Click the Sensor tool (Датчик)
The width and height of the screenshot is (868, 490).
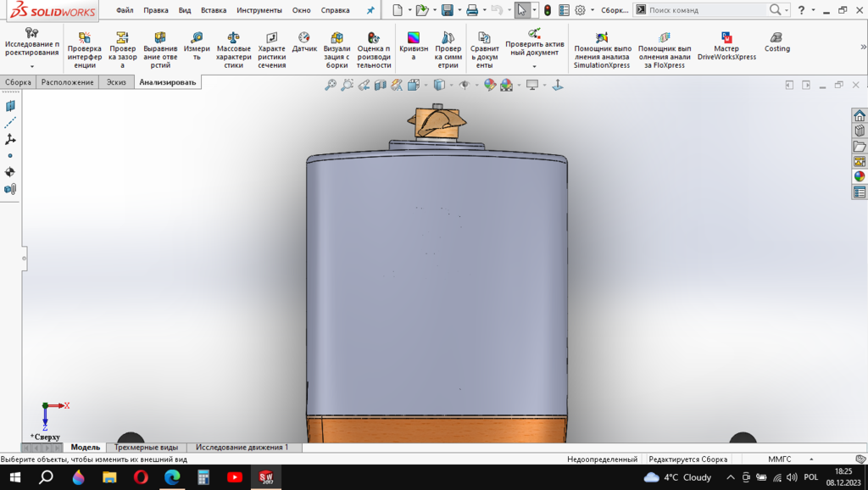click(304, 42)
